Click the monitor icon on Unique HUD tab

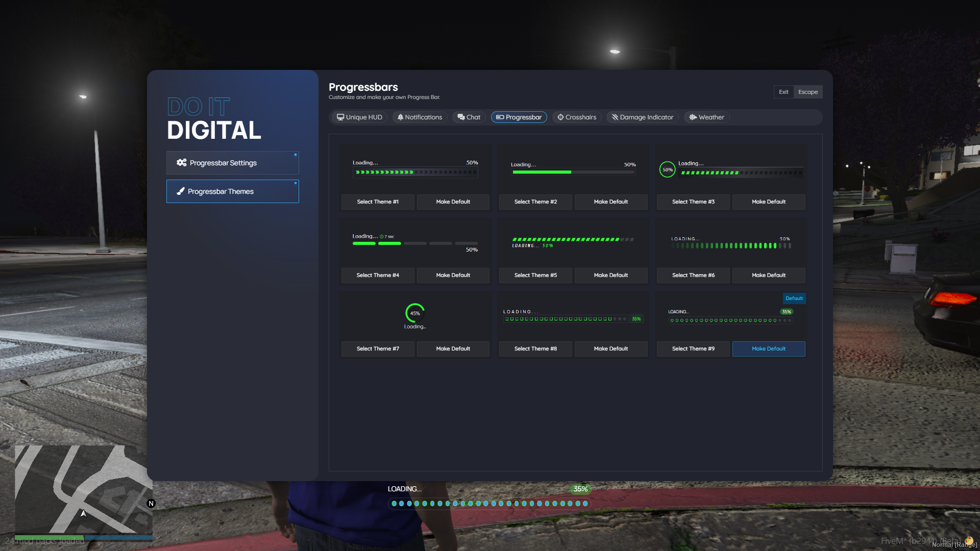point(340,117)
